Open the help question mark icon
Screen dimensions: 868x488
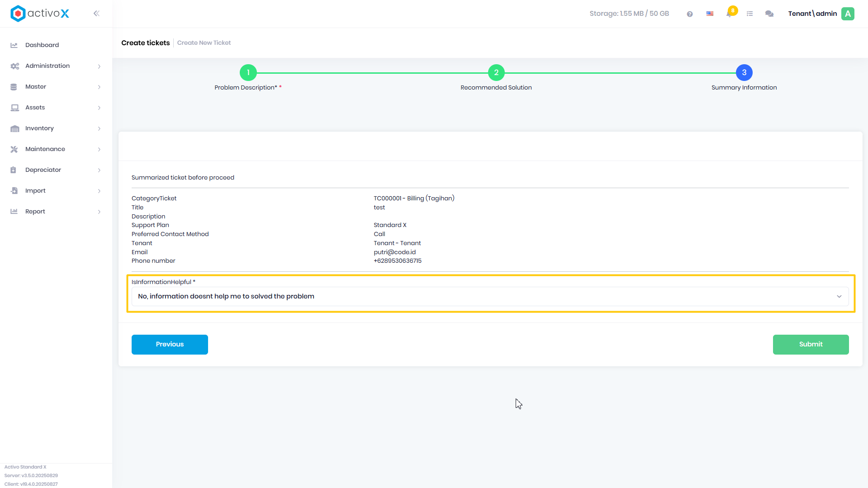pyautogui.click(x=690, y=14)
